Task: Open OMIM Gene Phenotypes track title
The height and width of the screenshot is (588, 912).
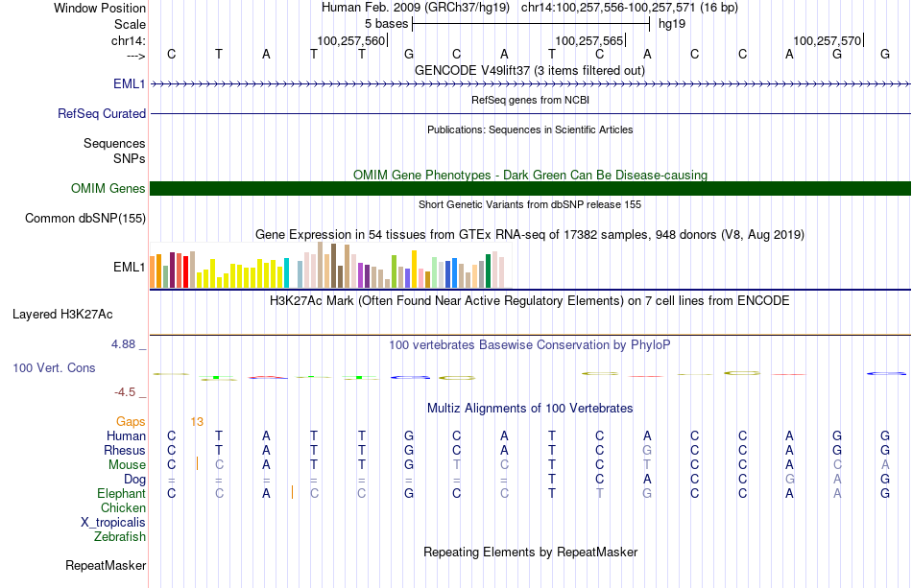Action: [x=530, y=175]
